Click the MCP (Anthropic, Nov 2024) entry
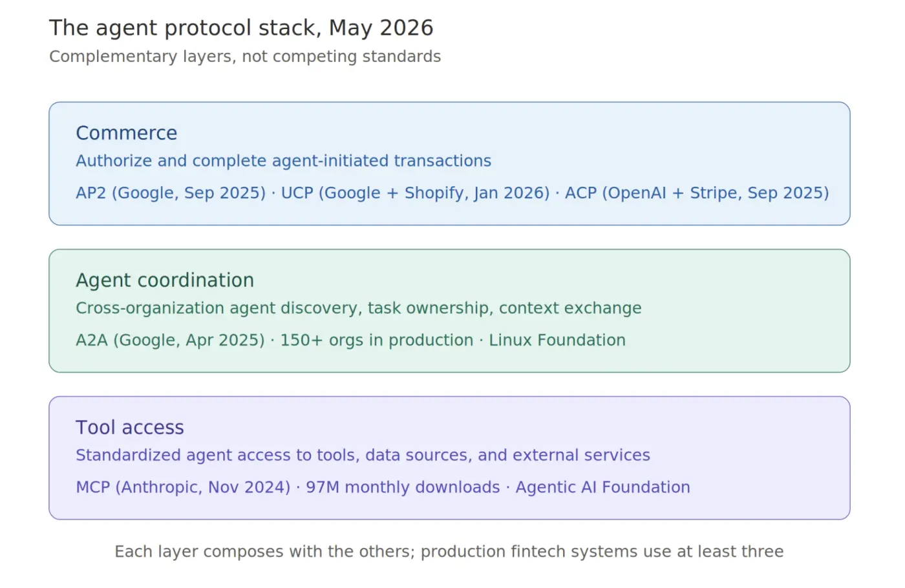 click(183, 488)
